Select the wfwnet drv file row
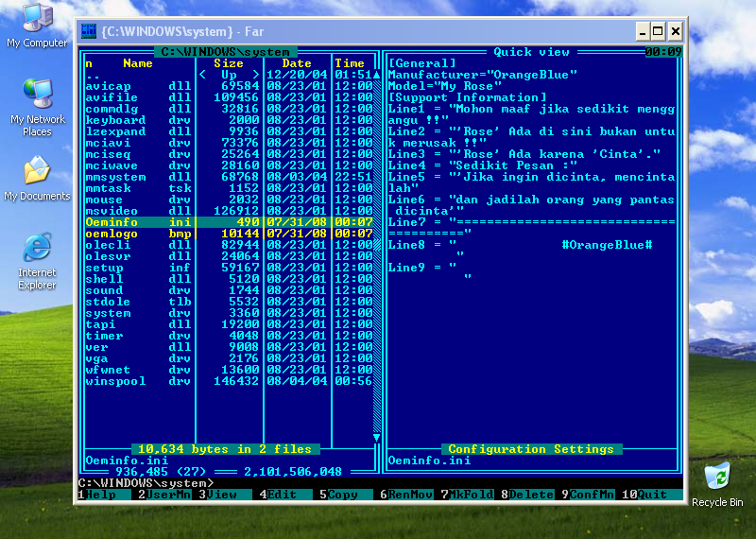The height and width of the screenshot is (539, 756). coord(229,370)
